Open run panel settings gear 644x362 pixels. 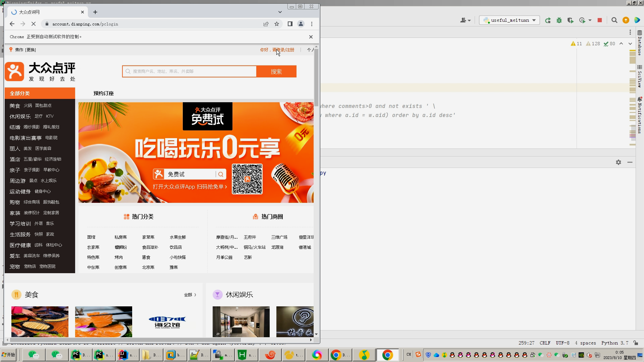(619, 162)
